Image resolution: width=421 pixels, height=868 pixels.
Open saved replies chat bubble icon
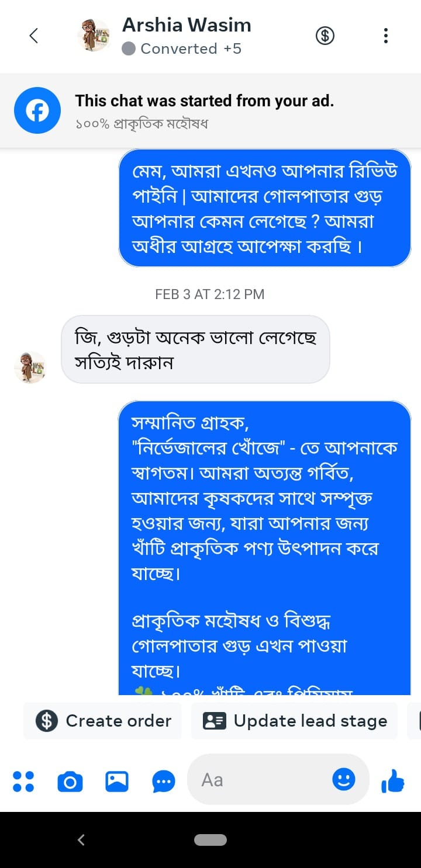tap(163, 781)
